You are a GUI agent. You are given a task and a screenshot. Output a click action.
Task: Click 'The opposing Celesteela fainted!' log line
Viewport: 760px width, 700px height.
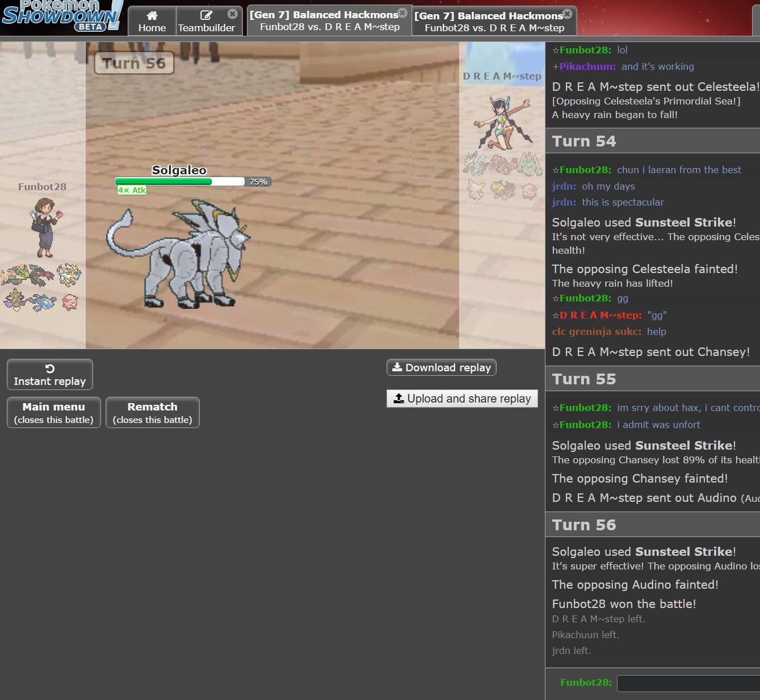[645, 269]
